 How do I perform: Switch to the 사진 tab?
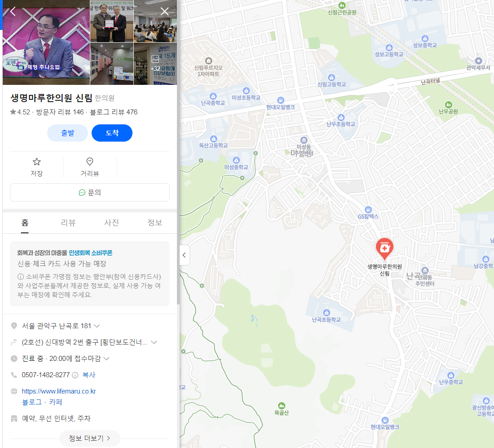pyautogui.click(x=112, y=223)
